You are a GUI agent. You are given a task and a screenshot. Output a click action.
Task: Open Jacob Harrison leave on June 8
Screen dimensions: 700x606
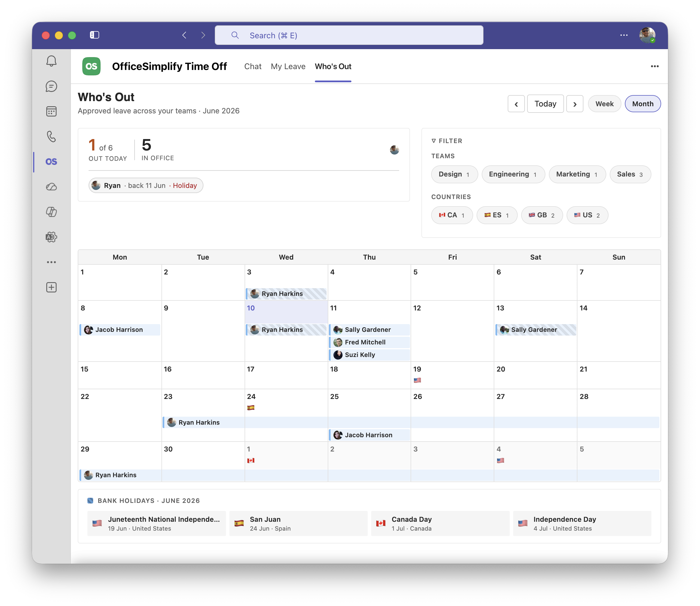point(120,330)
